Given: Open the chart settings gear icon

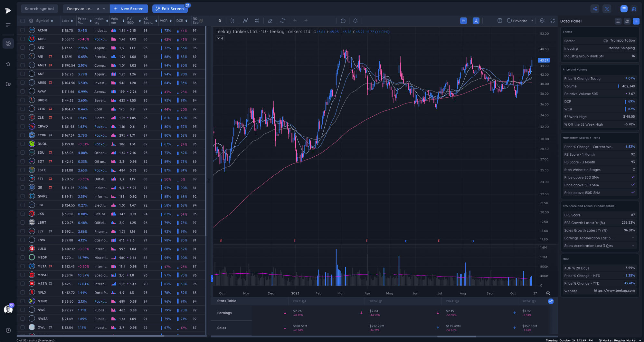Looking at the screenshot, I should tap(542, 21).
